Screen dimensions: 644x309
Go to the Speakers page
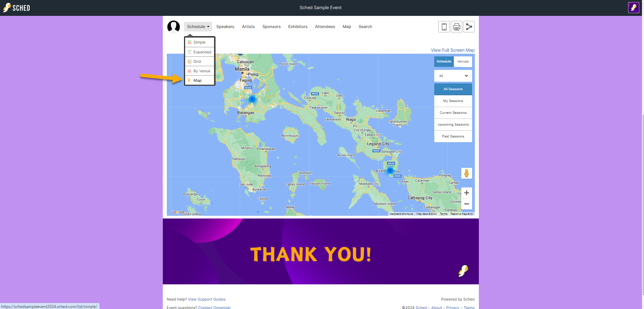point(225,27)
